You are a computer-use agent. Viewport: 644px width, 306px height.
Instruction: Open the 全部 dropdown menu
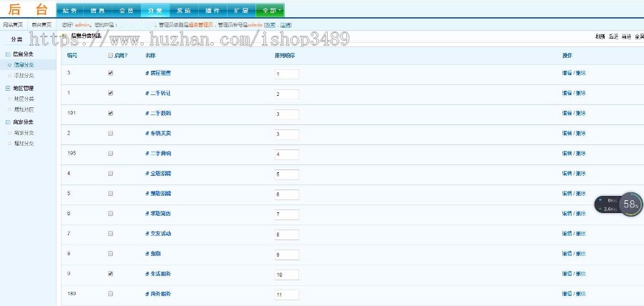click(x=270, y=10)
